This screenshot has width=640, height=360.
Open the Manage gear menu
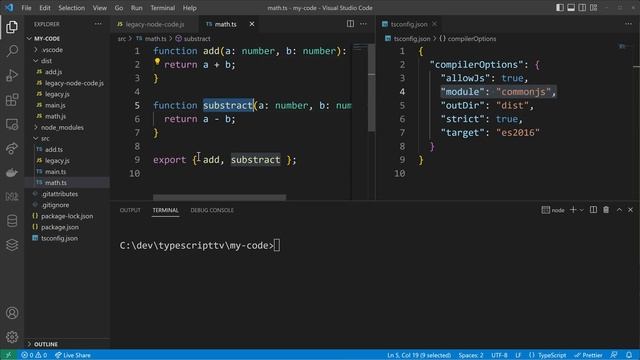pos(12,337)
